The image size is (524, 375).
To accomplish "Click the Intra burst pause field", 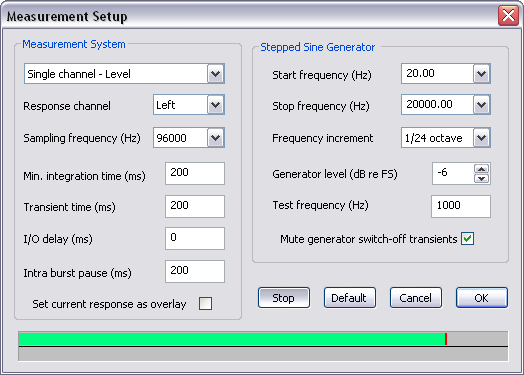I will [x=195, y=271].
